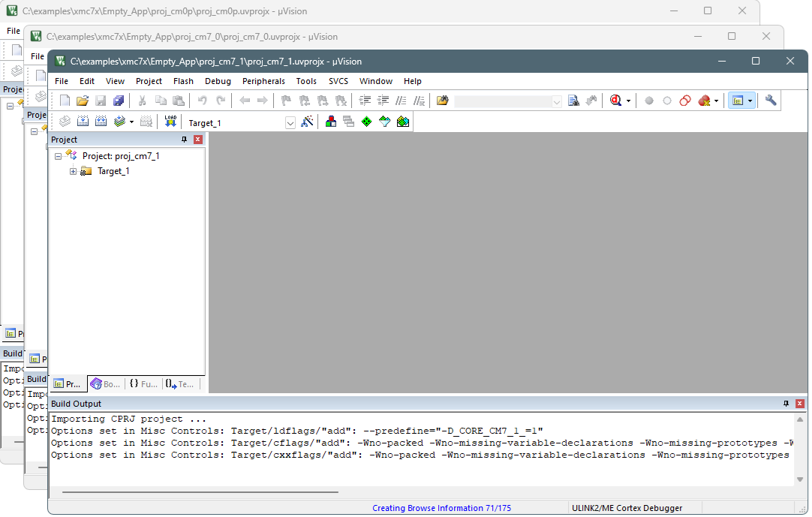Image resolution: width=812 pixels, height=517 pixels.
Task: Open the Flash menu
Action: (183, 81)
